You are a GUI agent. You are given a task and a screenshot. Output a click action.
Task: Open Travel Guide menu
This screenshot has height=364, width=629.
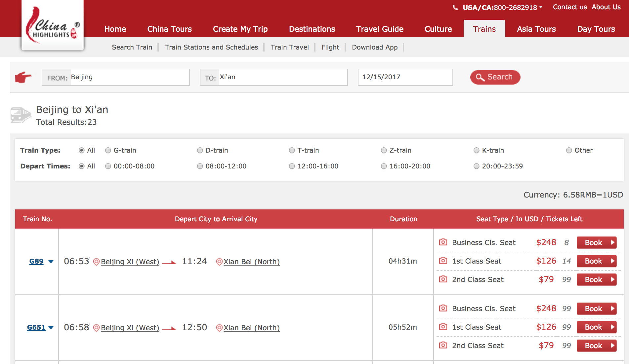[380, 29]
